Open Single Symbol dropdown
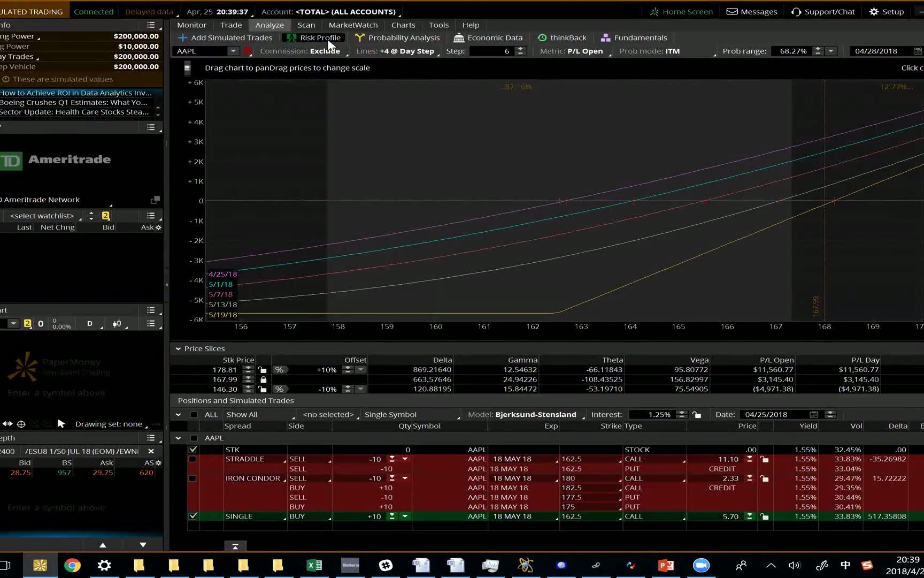Viewport: 924px width, 578px height. tap(411, 414)
